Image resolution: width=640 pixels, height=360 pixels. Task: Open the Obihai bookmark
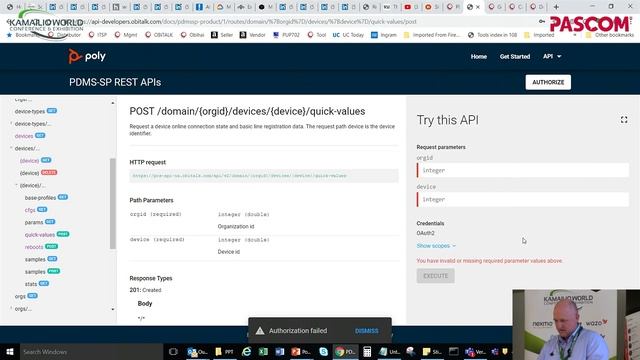(x=193, y=35)
